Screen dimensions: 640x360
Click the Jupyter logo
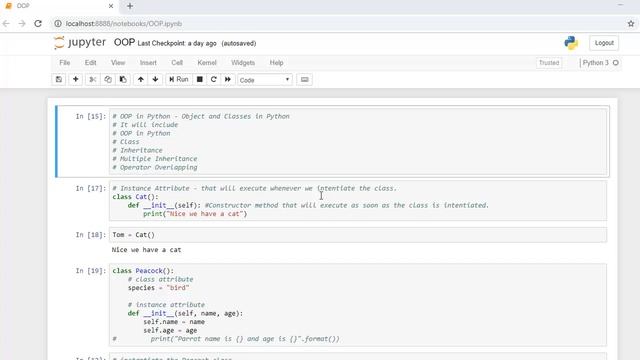[x=80, y=42]
